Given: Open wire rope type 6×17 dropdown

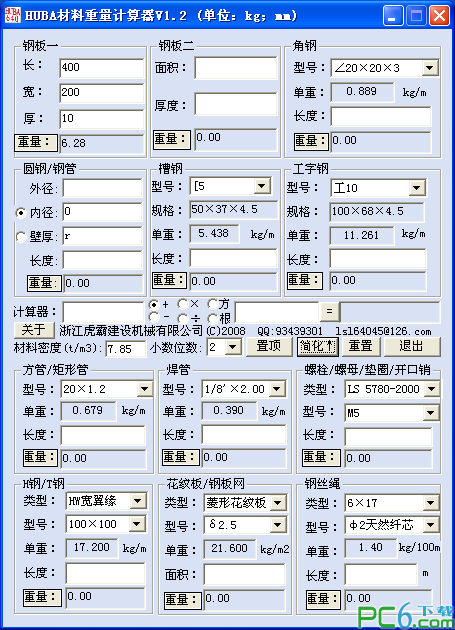Looking at the screenshot, I should point(431,503).
